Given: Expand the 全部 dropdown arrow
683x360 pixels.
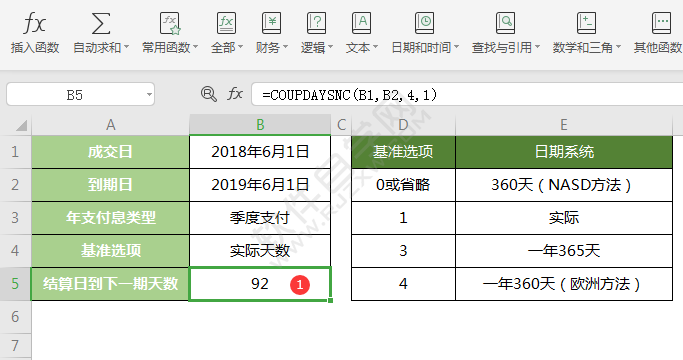Looking at the screenshot, I should pos(240,47).
